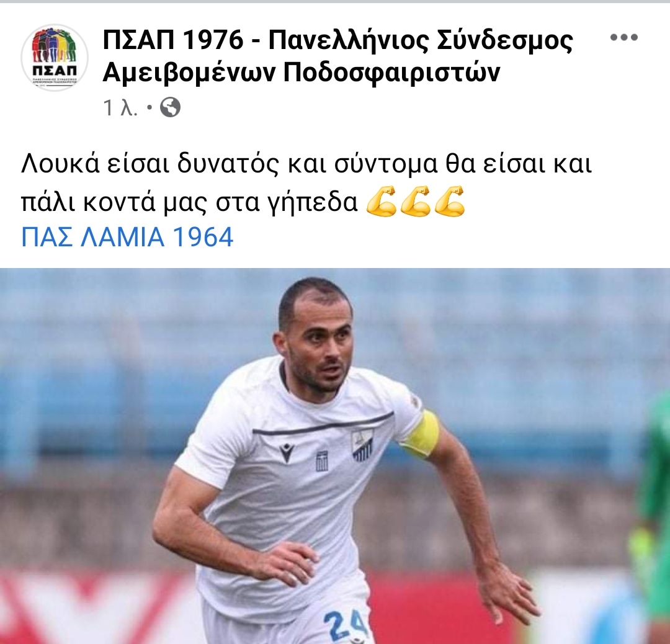Click the last flexed biceps emoji

tap(450, 201)
